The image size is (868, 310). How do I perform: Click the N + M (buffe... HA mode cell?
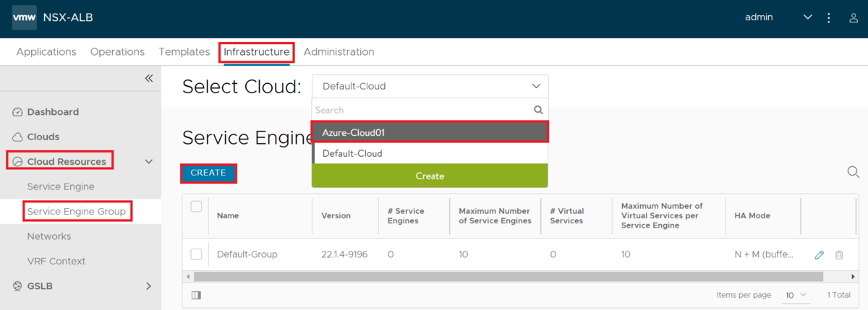pyautogui.click(x=765, y=254)
